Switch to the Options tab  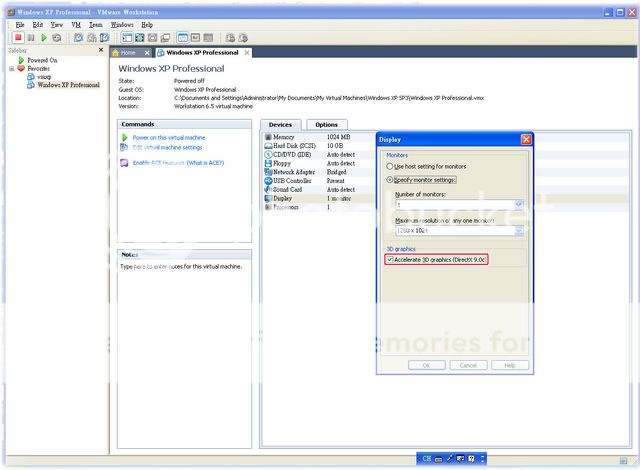(x=327, y=124)
